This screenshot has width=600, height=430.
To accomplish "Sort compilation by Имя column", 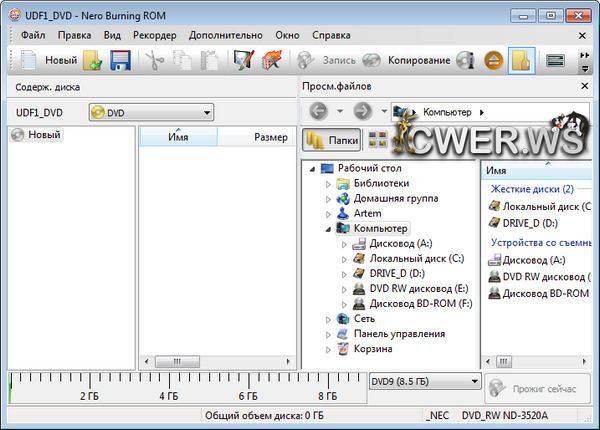I will [x=178, y=137].
